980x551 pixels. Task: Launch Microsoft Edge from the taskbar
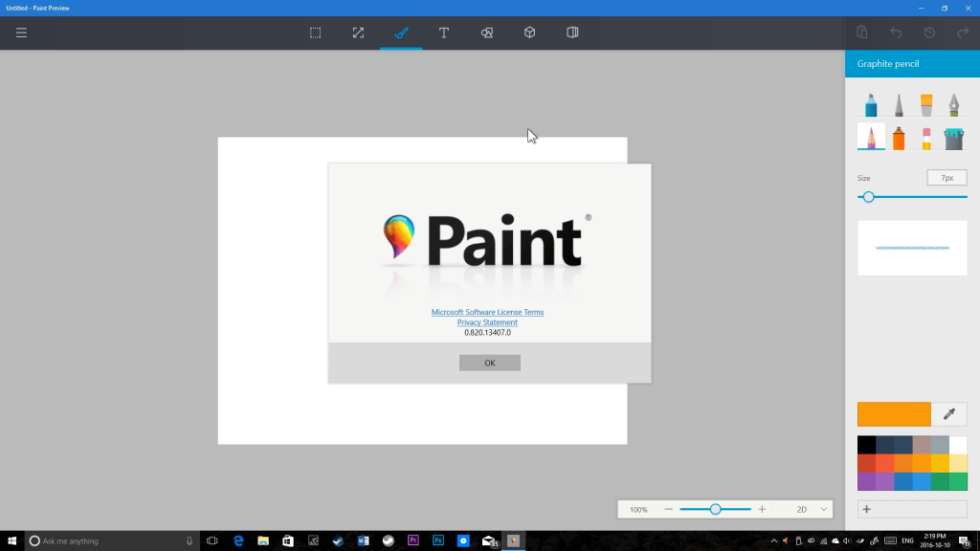click(238, 541)
